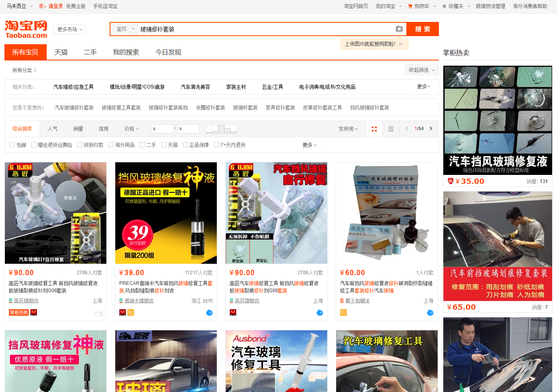The height and width of the screenshot is (392, 557).
Task: Switch to list view layout icon
Action: pos(391,129)
